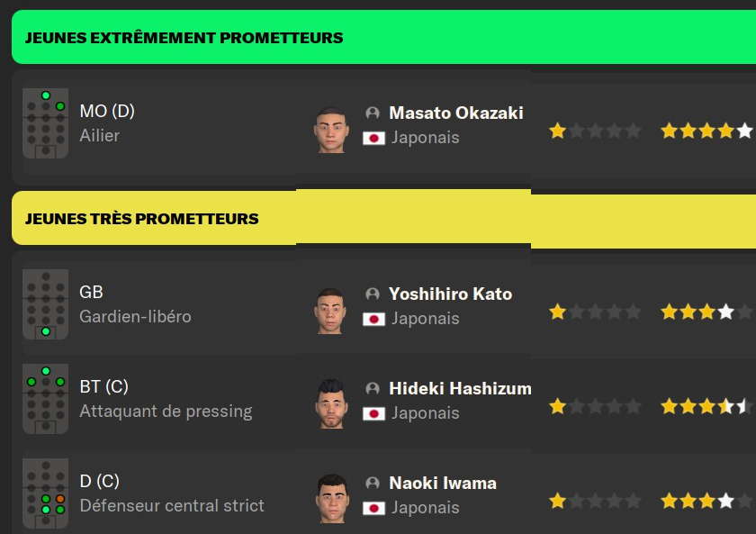
Task: Click Naoki Iwama's defender position pitch icon
Action: [45, 493]
